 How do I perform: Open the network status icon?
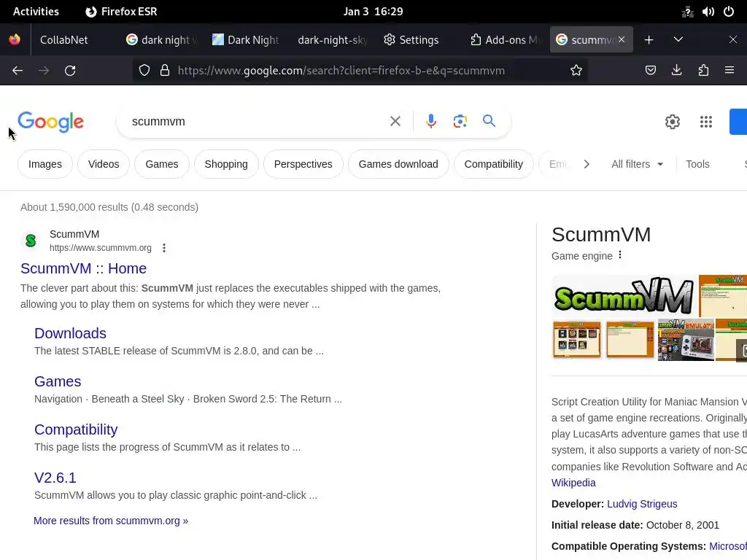(x=687, y=12)
